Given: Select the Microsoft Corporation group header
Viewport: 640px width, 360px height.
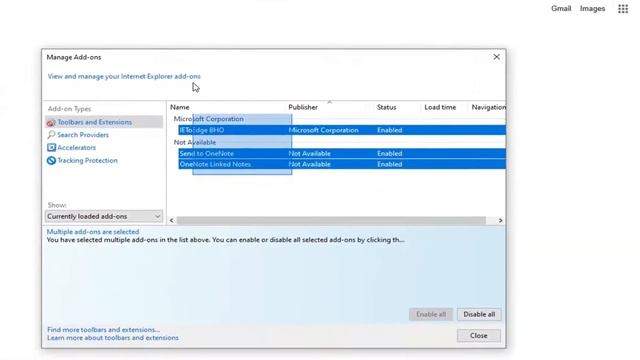Looking at the screenshot, I should [209, 119].
